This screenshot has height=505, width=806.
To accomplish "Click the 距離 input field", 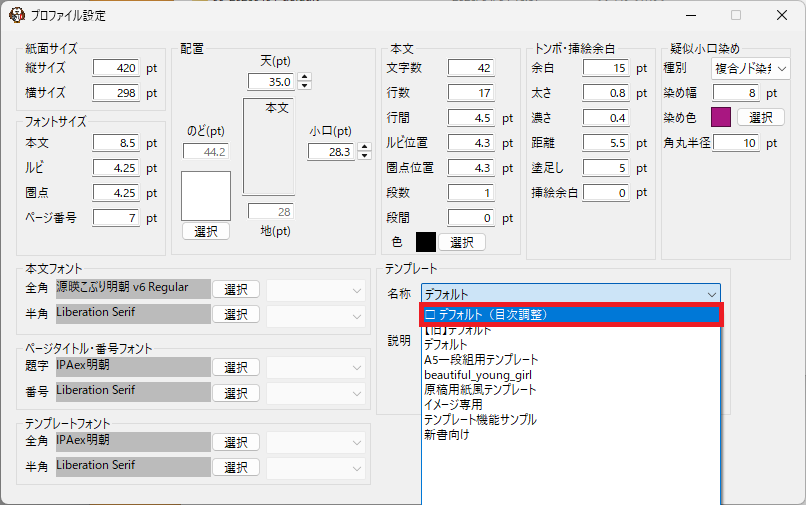I will [x=606, y=142].
